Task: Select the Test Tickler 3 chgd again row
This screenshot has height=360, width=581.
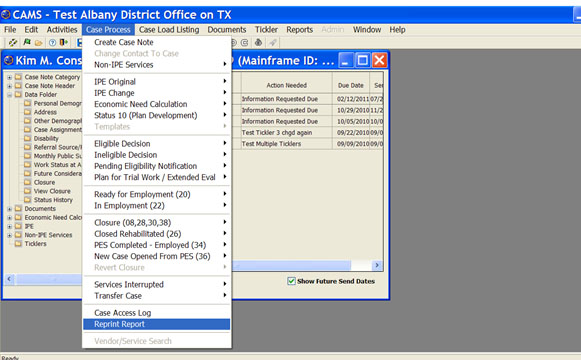Action: pyautogui.click(x=308, y=133)
